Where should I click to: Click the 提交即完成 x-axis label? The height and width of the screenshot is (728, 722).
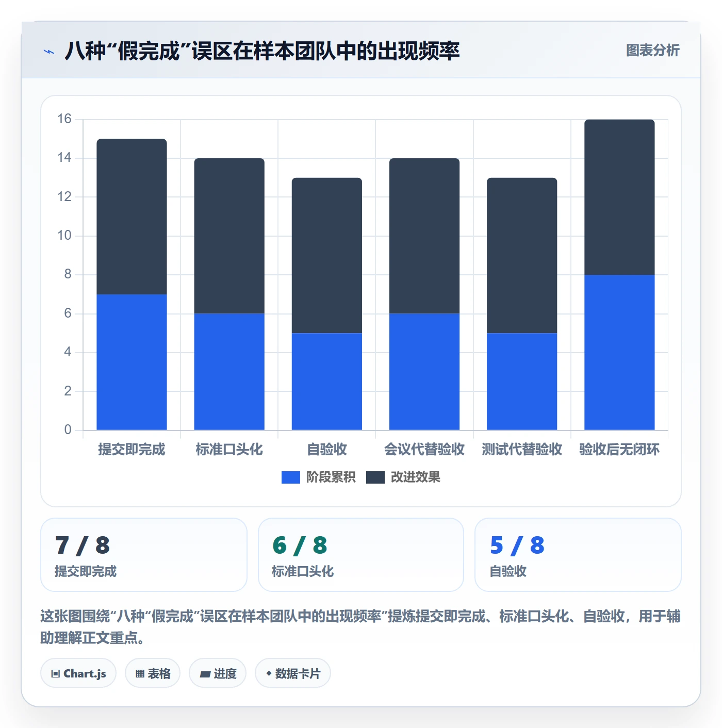[132, 450]
